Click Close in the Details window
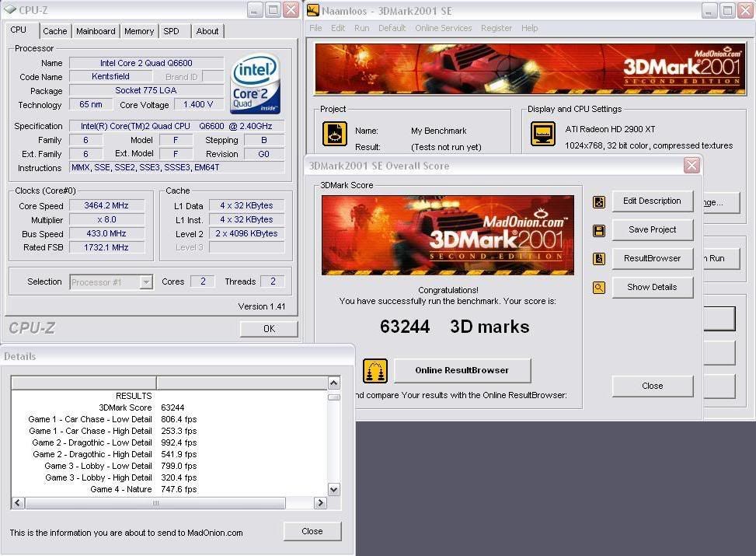The image size is (756, 556). coord(312,531)
